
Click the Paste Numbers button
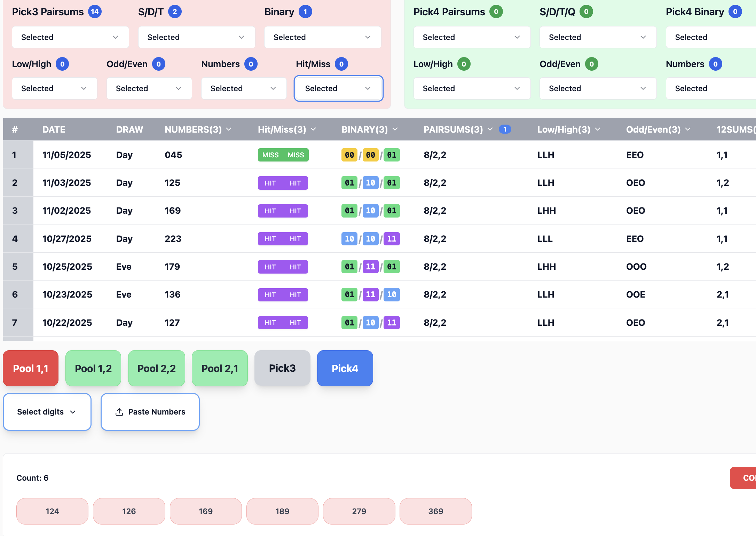pyautogui.click(x=150, y=412)
